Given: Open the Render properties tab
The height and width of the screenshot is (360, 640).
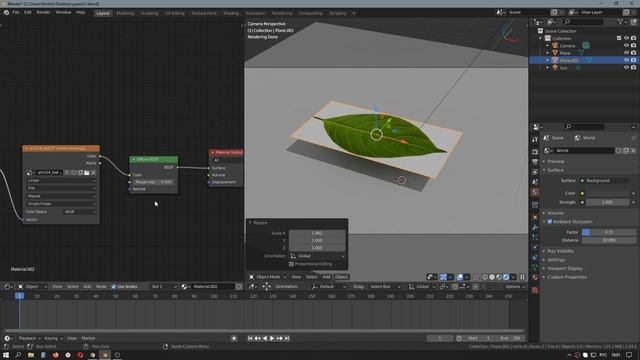Looking at the screenshot, I should pyautogui.click(x=535, y=152).
